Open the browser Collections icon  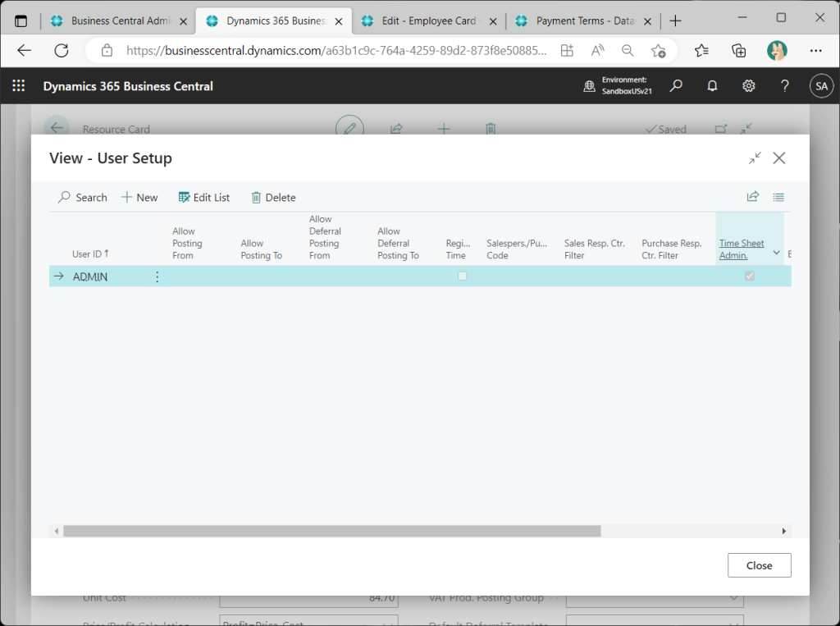click(739, 50)
